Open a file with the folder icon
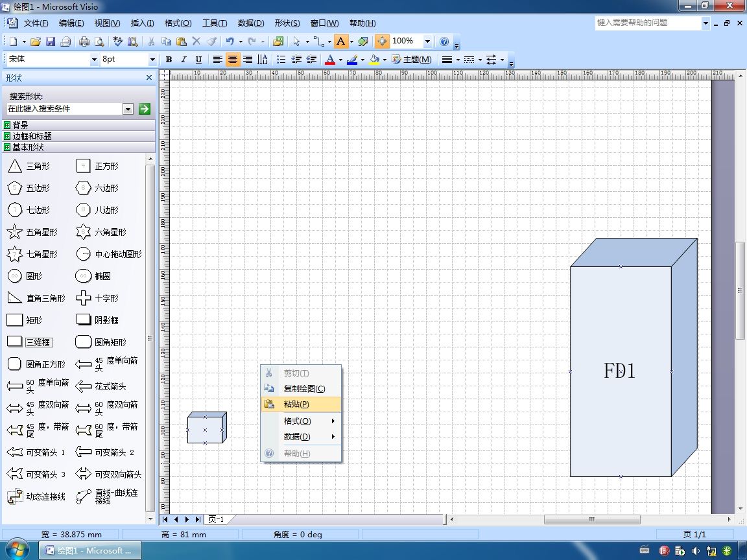This screenshot has width=747, height=560. tap(35, 41)
